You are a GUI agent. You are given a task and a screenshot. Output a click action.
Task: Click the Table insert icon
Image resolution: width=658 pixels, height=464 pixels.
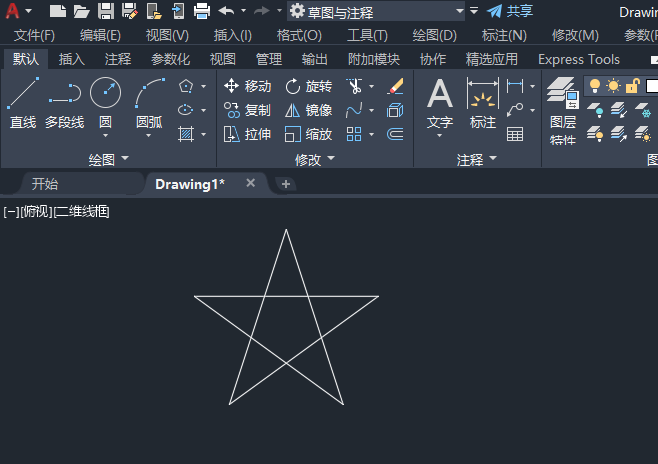click(515, 134)
